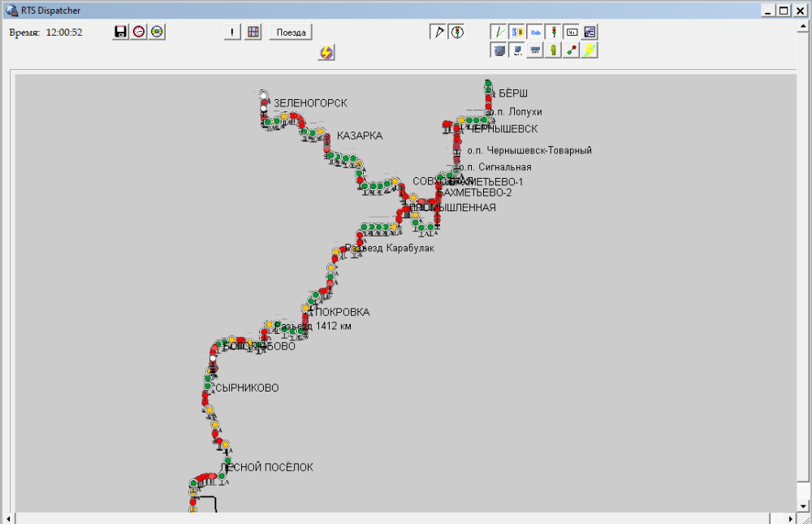Click the green figure icon
The width and height of the screenshot is (812, 524).
tap(554, 50)
